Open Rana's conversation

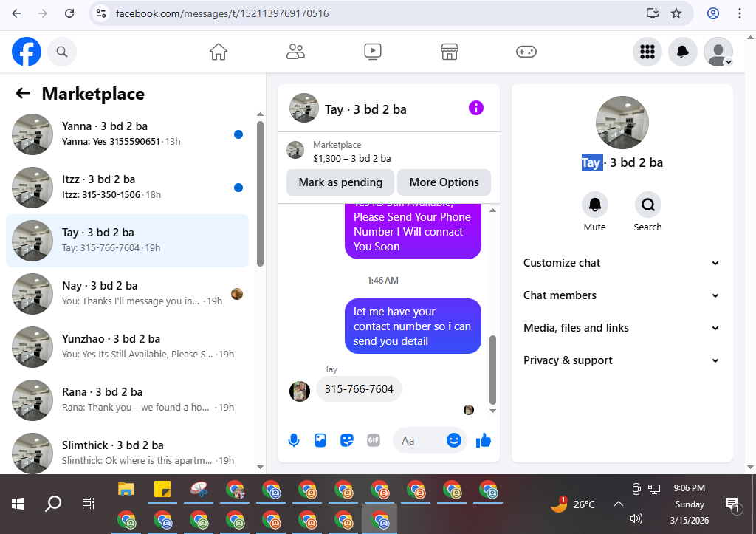coord(127,400)
